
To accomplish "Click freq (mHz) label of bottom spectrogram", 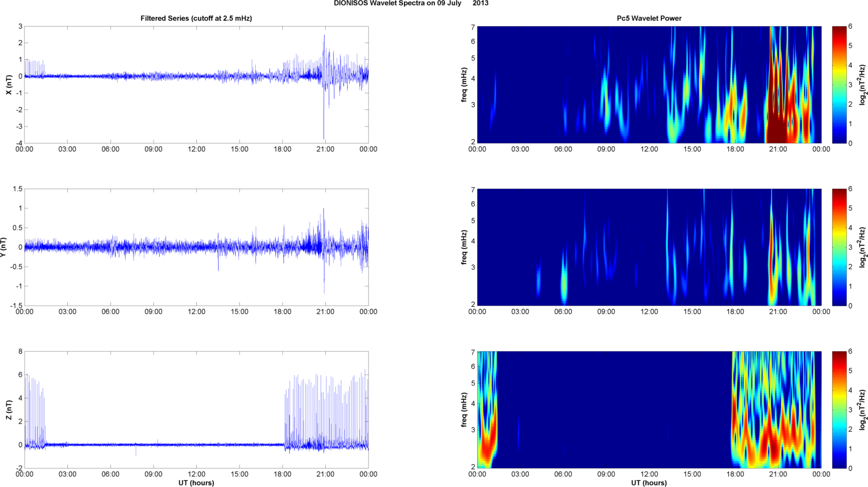I will coord(465,409).
